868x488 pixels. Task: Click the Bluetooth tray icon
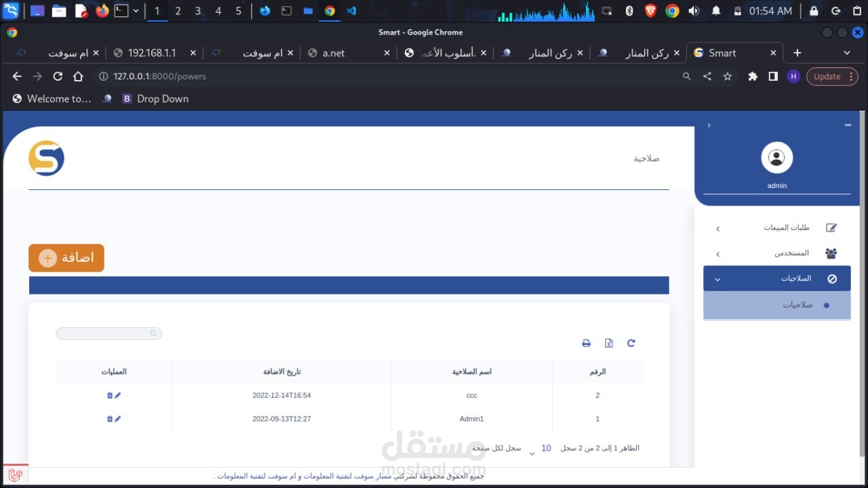629,11
